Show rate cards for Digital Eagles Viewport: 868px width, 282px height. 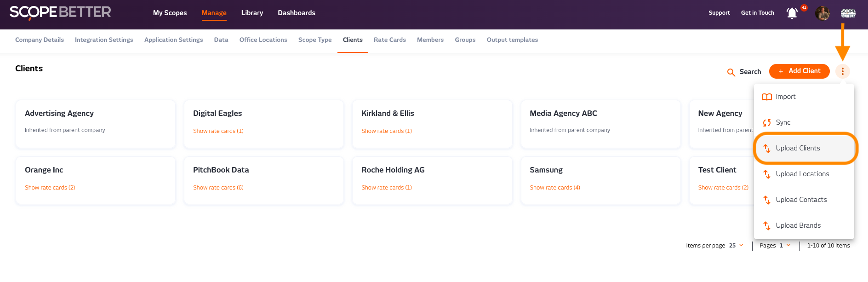tap(218, 131)
